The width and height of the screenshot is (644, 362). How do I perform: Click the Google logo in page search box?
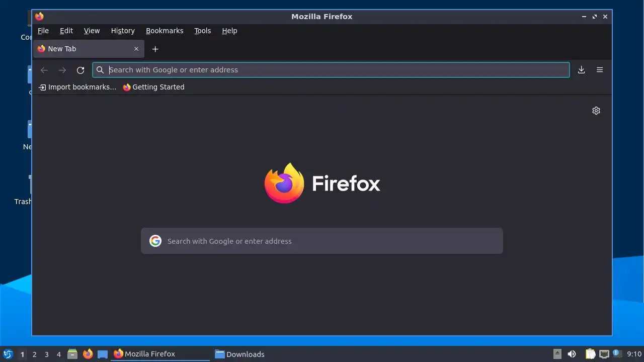coord(155,241)
